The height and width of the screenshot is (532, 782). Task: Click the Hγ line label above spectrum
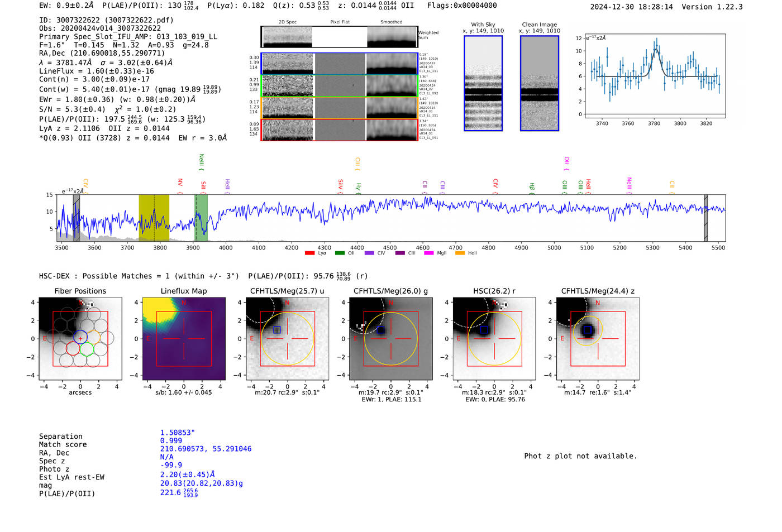coord(358,188)
